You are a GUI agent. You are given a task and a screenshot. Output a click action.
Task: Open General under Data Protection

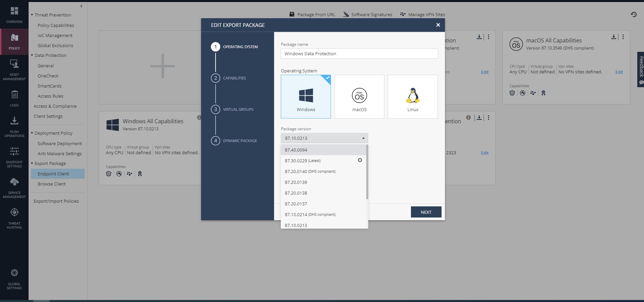coord(46,66)
